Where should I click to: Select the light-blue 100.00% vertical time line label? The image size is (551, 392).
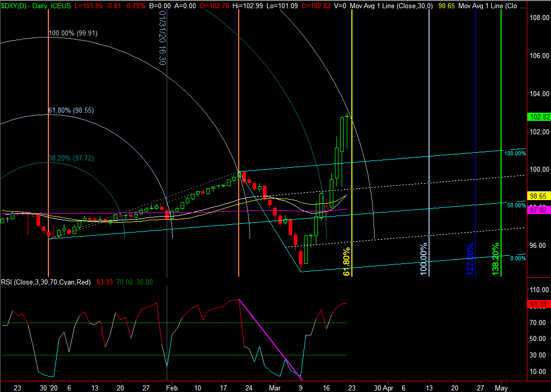click(424, 260)
